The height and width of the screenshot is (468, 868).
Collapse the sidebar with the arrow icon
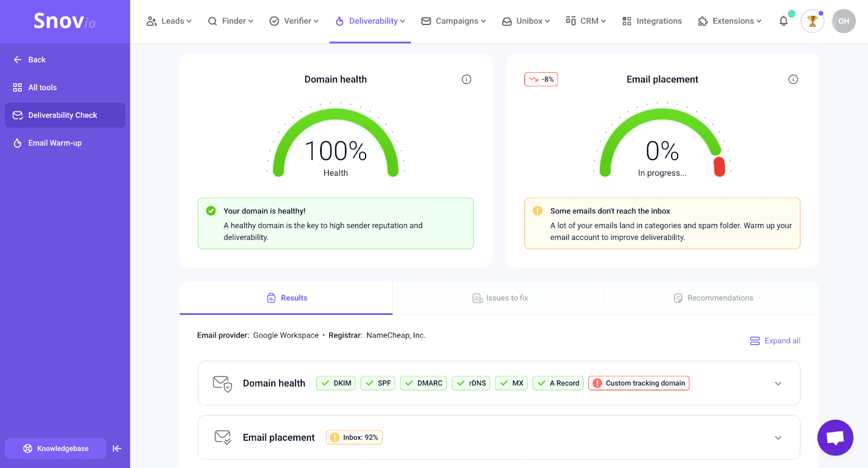[x=117, y=448]
